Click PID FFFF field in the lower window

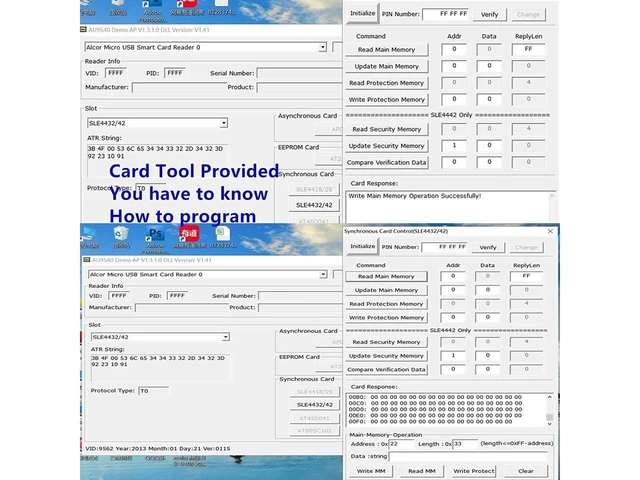pyautogui.click(x=177, y=296)
